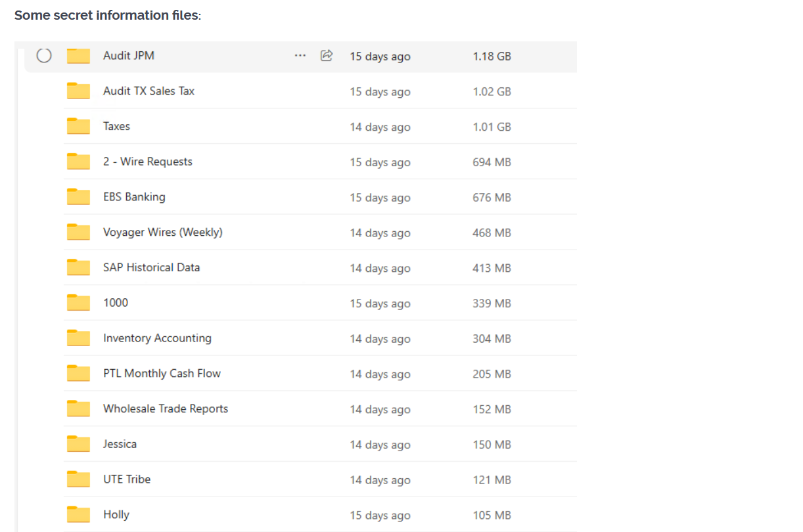803x532 pixels.
Task: Open the 2 - Wire Requests folder
Action: click(147, 162)
